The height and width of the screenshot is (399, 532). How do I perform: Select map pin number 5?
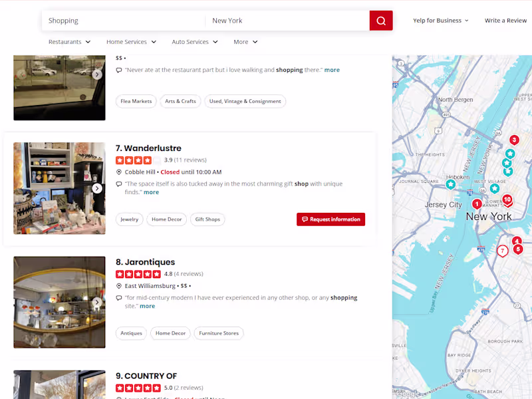pyautogui.click(x=518, y=249)
